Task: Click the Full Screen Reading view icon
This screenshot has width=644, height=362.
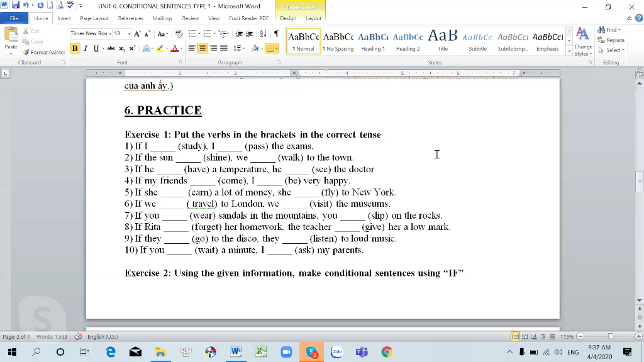Action: click(525, 337)
